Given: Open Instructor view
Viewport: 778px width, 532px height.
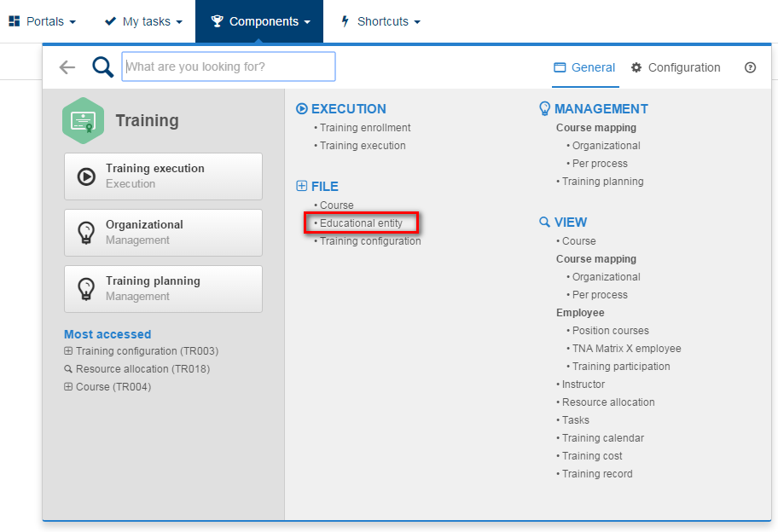Looking at the screenshot, I should pos(583,385).
